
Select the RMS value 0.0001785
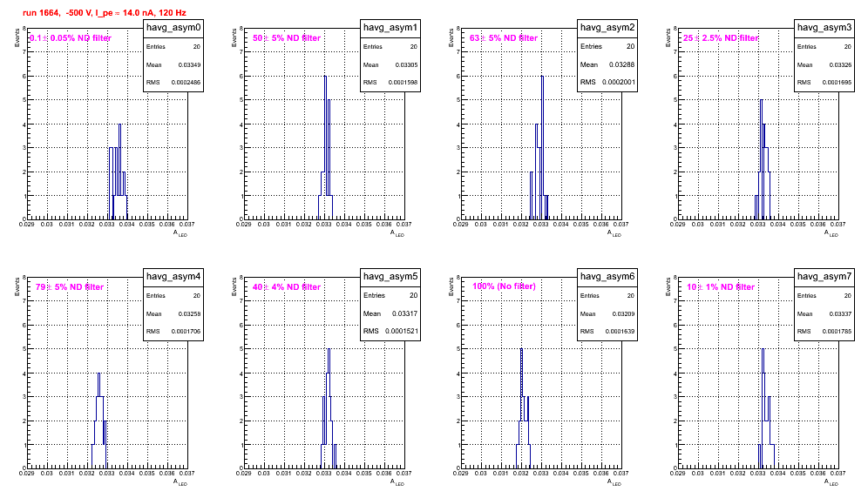[837, 332]
